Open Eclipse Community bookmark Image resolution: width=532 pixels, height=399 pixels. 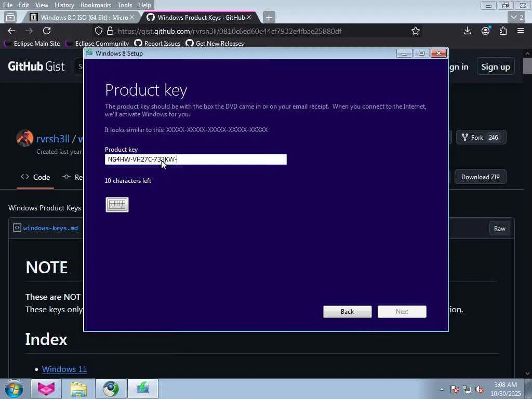click(x=97, y=44)
